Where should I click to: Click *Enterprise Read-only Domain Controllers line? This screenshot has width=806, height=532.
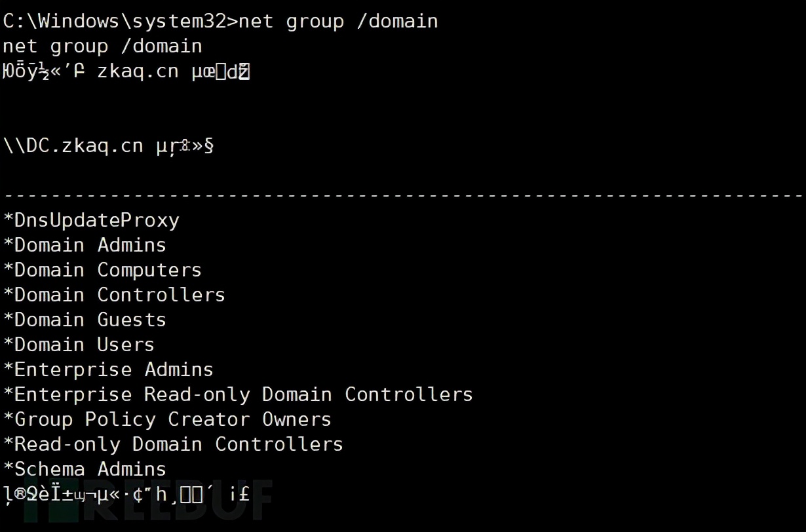pyautogui.click(x=238, y=394)
